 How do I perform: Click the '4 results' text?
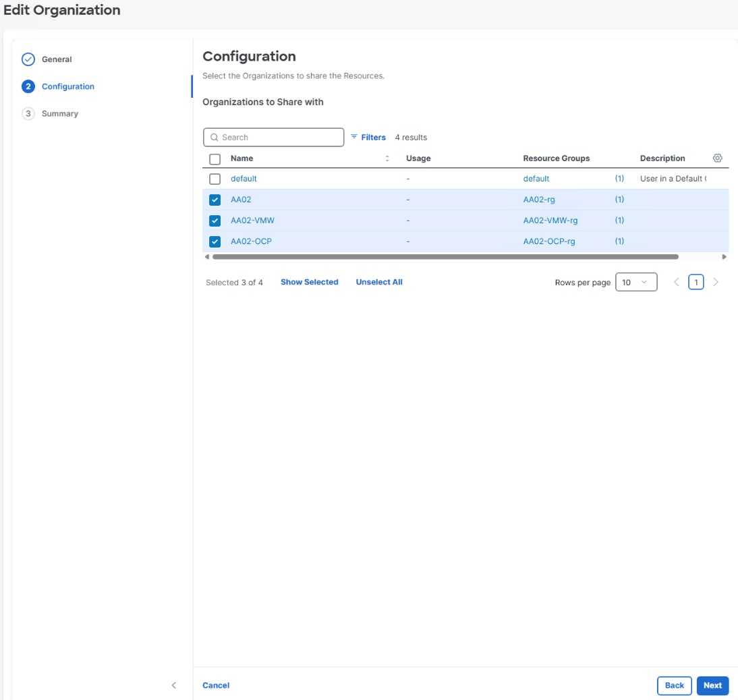click(411, 138)
